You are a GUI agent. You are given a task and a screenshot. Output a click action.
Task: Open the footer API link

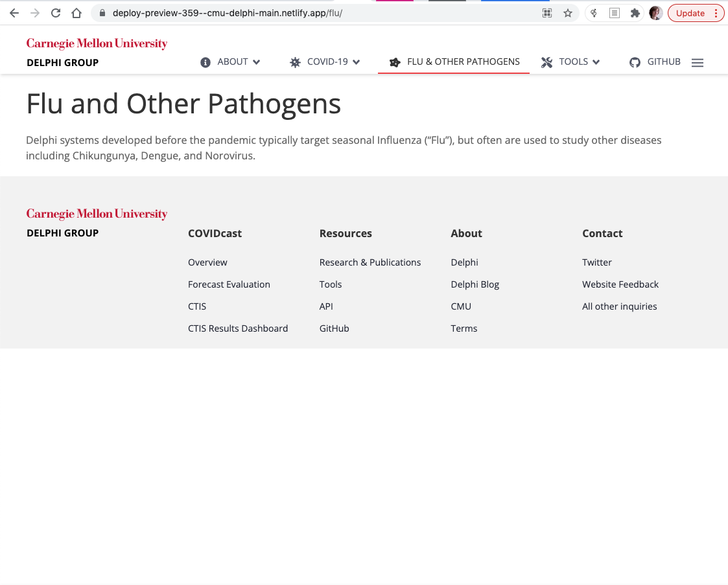(326, 306)
